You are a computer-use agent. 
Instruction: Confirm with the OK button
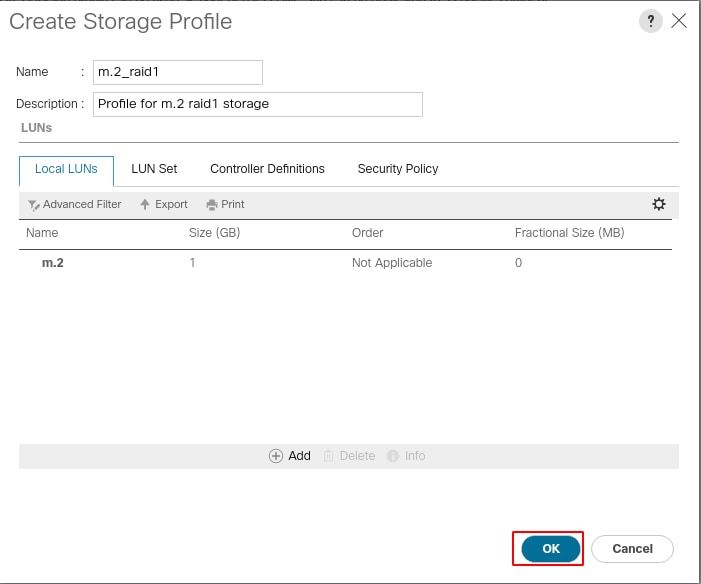point(551,549)
